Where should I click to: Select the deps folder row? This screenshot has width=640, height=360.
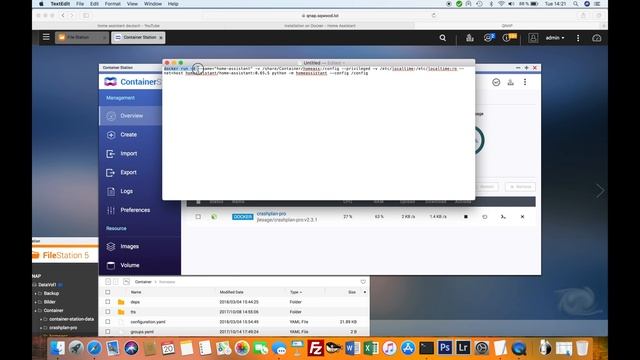point(234,302)
